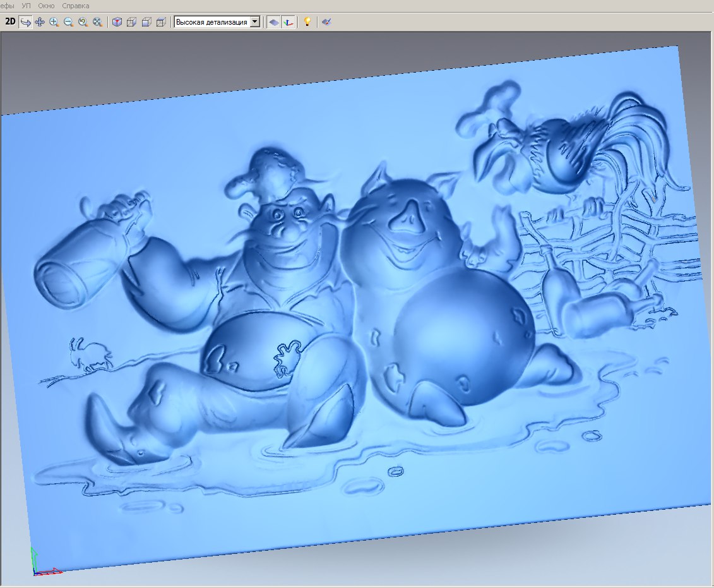
Task: Select the rotate view tool
Action: click(26, 21)
